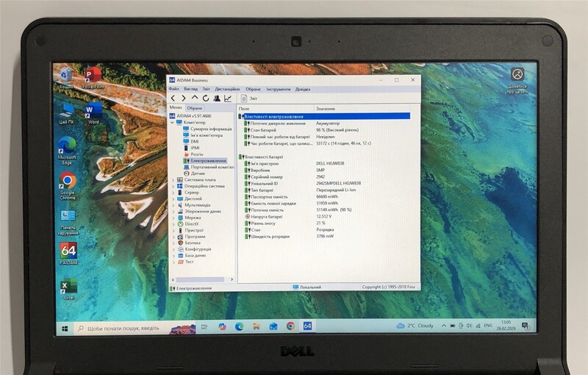Go up one level with the up arrow
This screenshot has width=588, height=375.
tap(195, 98)
